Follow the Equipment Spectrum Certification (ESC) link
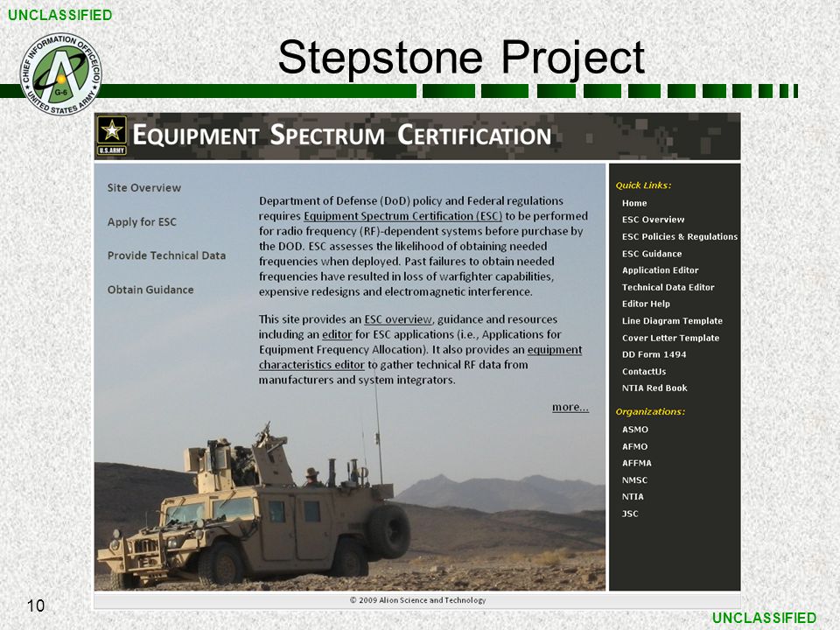Screen dimensions: 840x630 [402, 216]
